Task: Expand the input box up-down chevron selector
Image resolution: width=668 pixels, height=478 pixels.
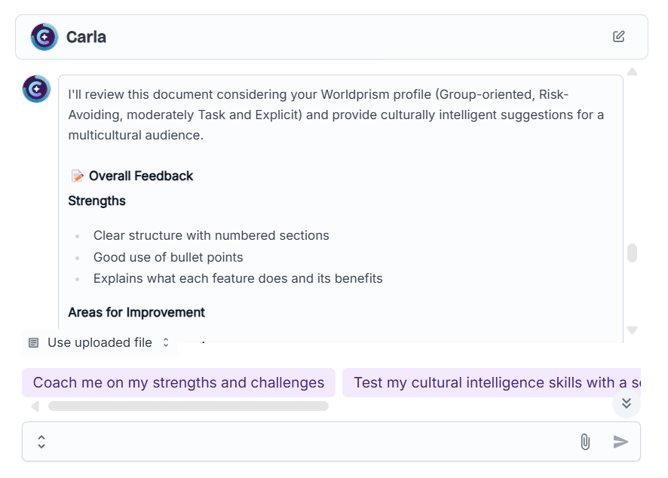Action: click(x=41, y=442)
